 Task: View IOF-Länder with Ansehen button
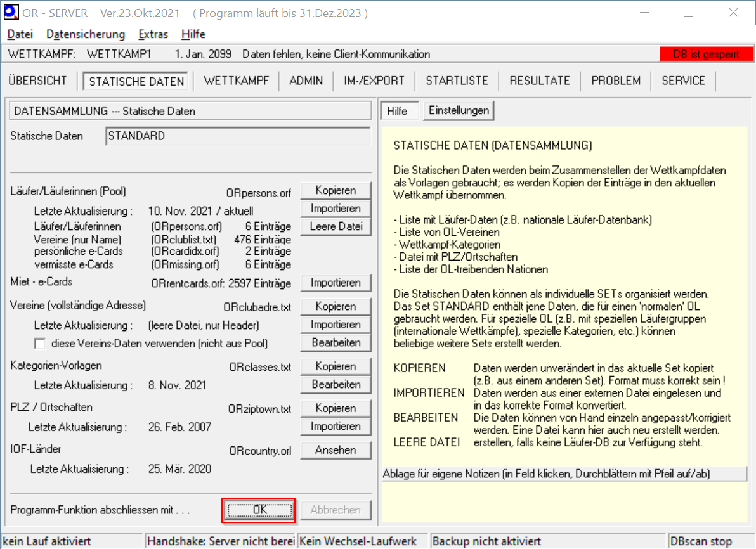(x=336, y=450)
